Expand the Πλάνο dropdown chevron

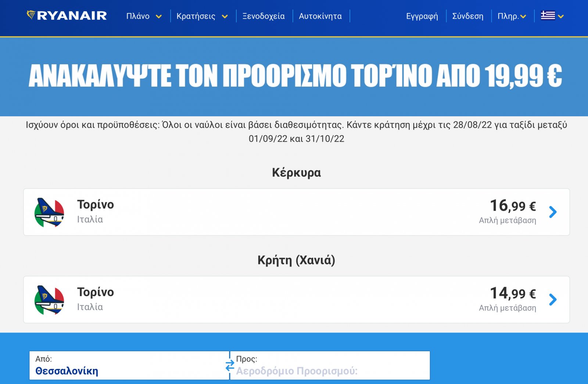(x=159, y=17)
